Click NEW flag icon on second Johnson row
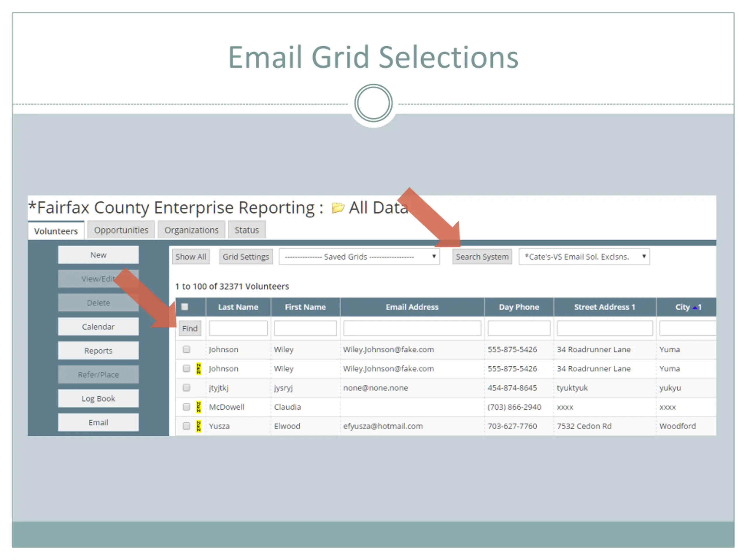 pyautogui.click(x=199, y=368)
